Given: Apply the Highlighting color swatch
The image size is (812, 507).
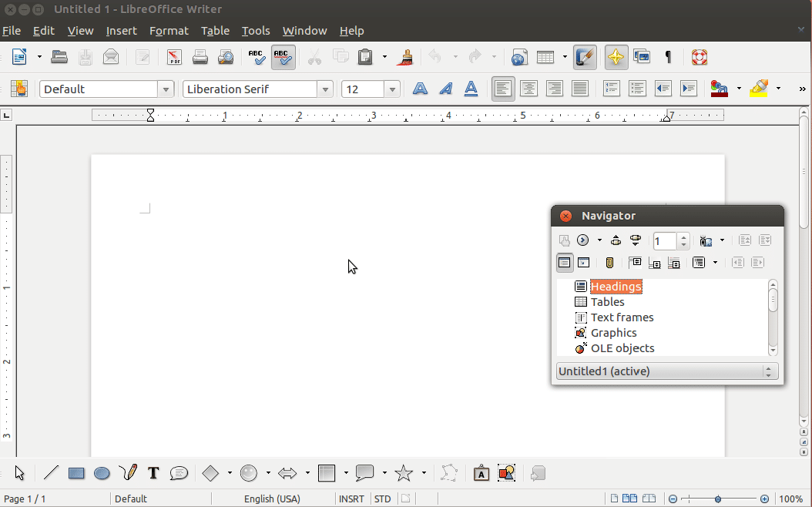Looking at the screenshot, I should [759, 89].
